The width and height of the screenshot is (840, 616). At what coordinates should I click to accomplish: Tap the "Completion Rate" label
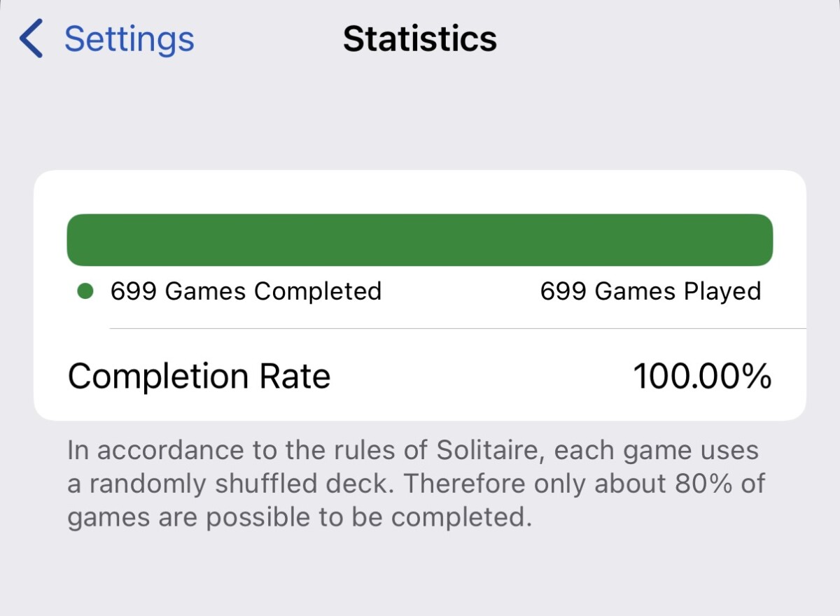coord(199,377)
